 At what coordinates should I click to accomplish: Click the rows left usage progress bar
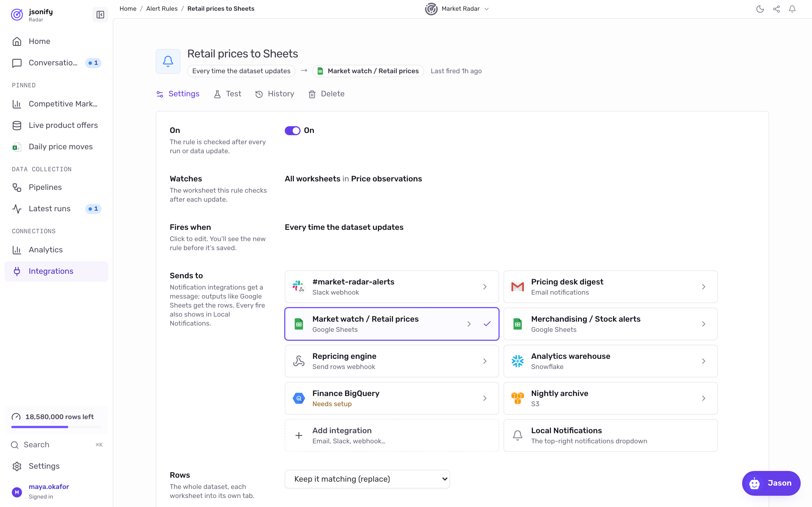(56, 427)
